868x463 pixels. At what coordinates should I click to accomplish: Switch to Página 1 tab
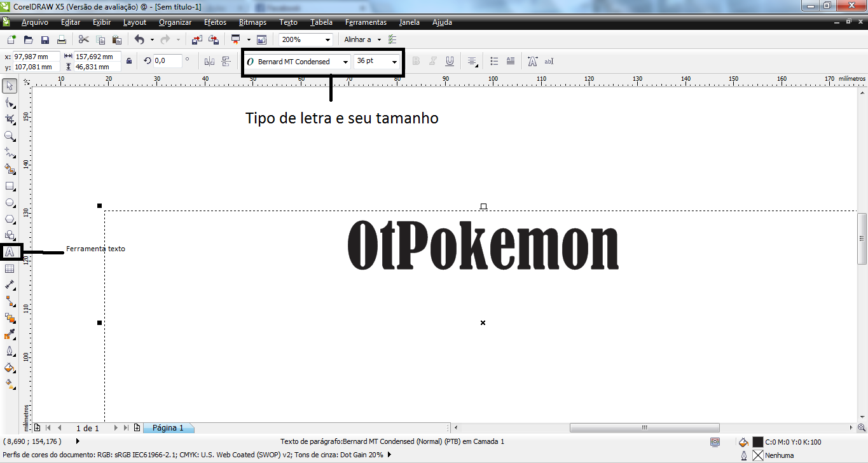pyautogui.click(x=168, y=428)
